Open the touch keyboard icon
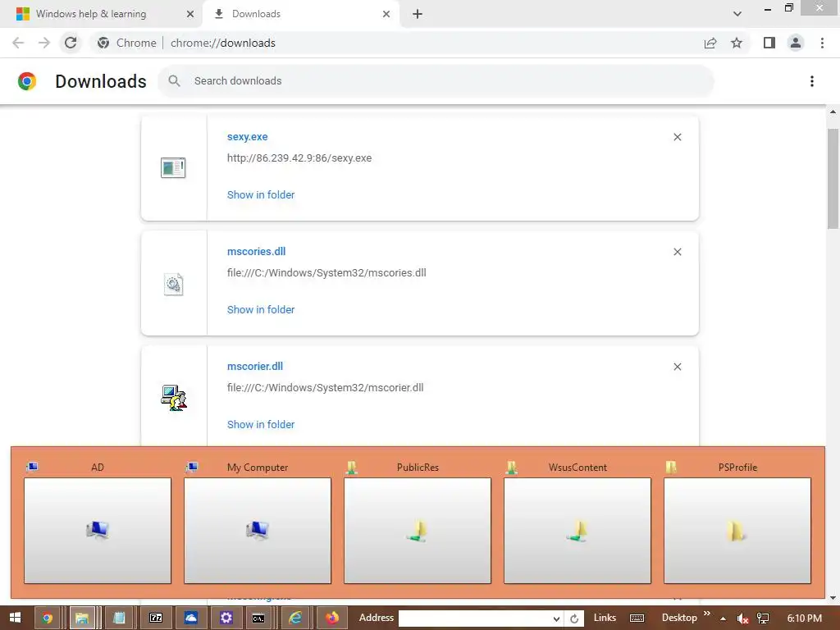This screenshot has height=630, width=840. click(637, 619)
